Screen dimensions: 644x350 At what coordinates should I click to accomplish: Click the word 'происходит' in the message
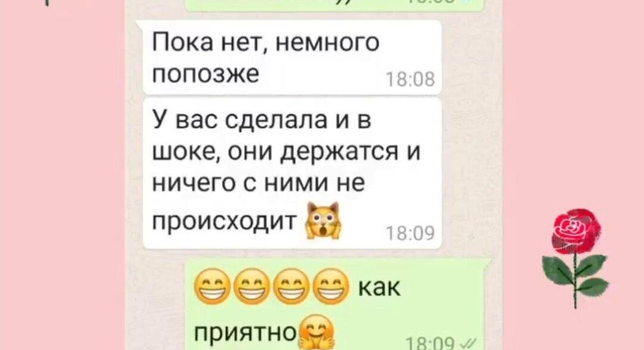[x=225, y=221]
